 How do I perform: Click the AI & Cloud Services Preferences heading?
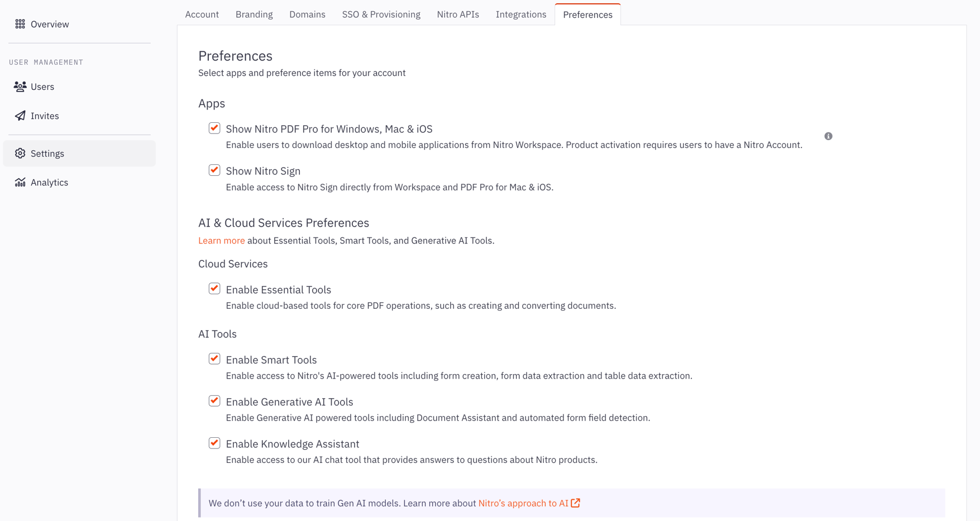tap(284, 223)
